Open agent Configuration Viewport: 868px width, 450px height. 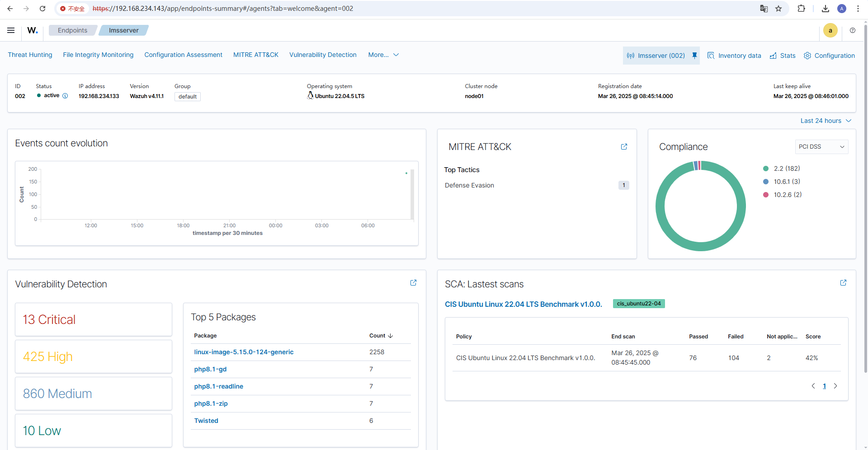click(829, 56)
